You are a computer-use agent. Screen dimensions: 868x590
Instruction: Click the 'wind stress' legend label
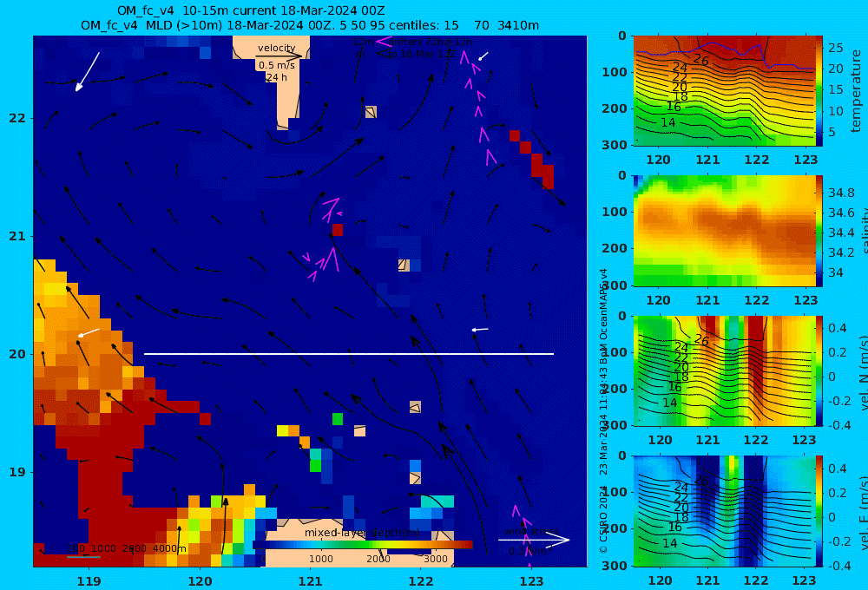click(531, 531)
